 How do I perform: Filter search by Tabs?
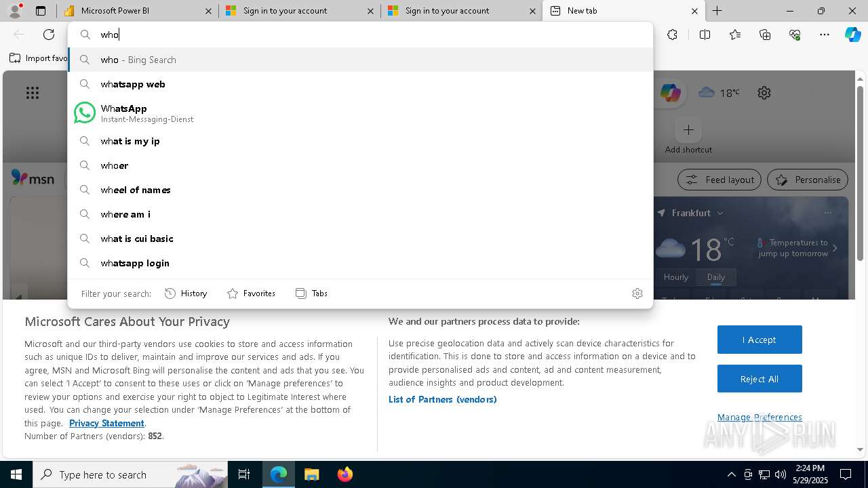(x=312, y=293)
